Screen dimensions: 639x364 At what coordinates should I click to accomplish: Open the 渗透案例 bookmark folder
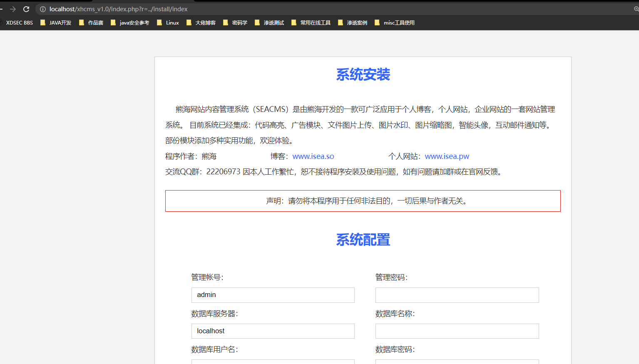coord(353,23)
